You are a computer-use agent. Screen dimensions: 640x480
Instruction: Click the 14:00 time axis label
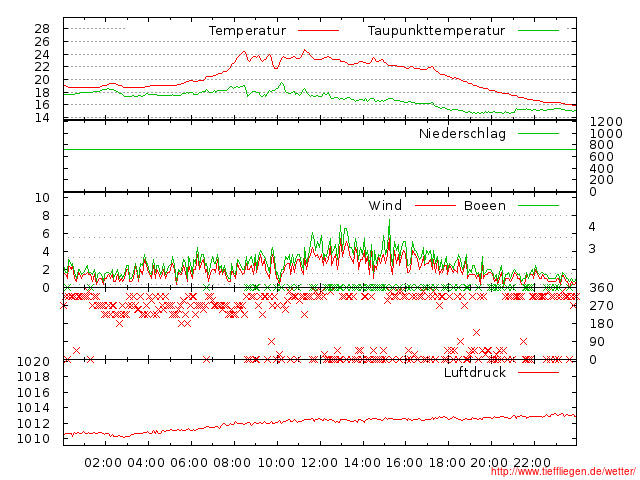[362, 463]
